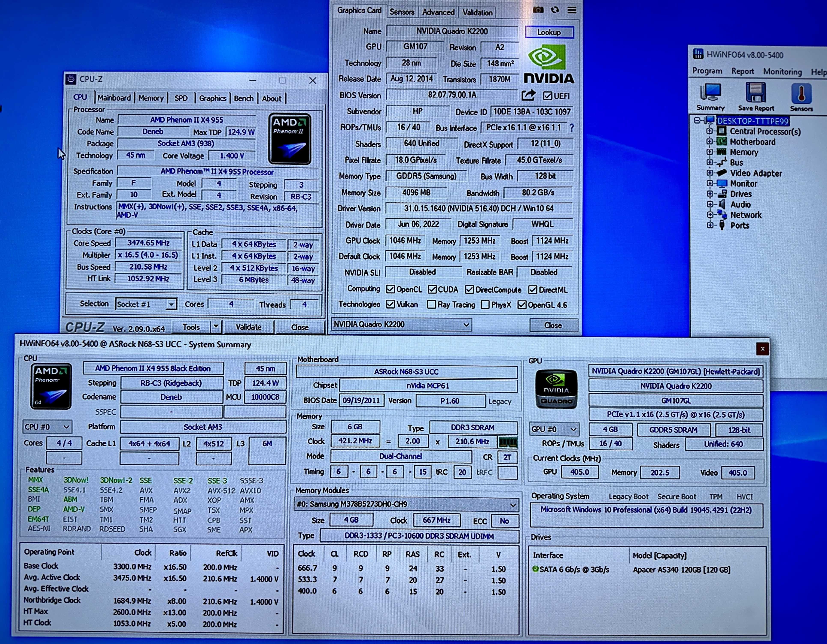Click Network icon in HWiNFO tree
827x644 pixels.
tap(722, 215)
